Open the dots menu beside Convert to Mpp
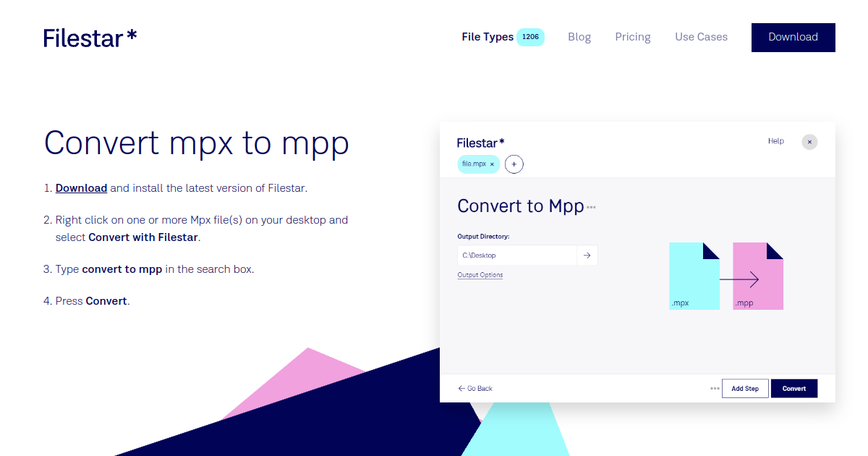 click(x=591, y=207)
